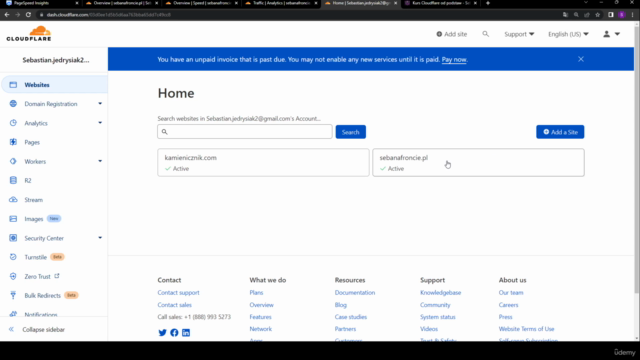Viewport: 640px width, 360px height.
Task: Open the Community footer link
Action: (435, 305)
